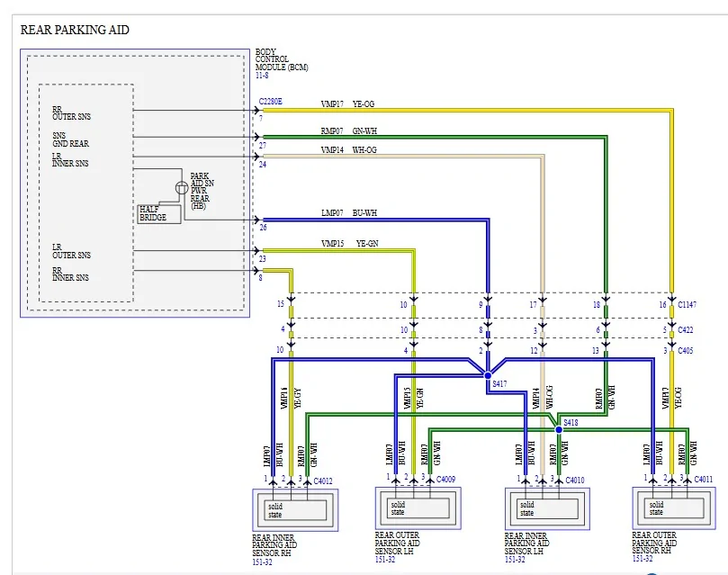The image size is (728, 575).
Task: Open the C1147 connector reference
Action: 688,304
